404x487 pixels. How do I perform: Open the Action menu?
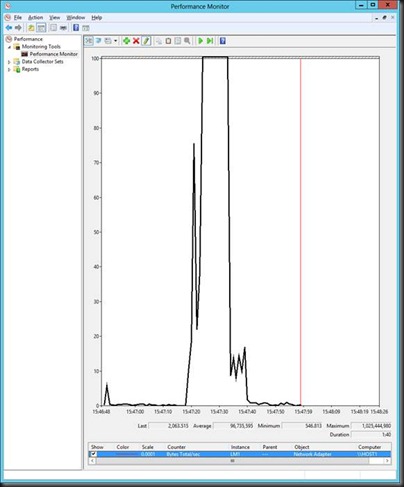click(x=35, y=17)
